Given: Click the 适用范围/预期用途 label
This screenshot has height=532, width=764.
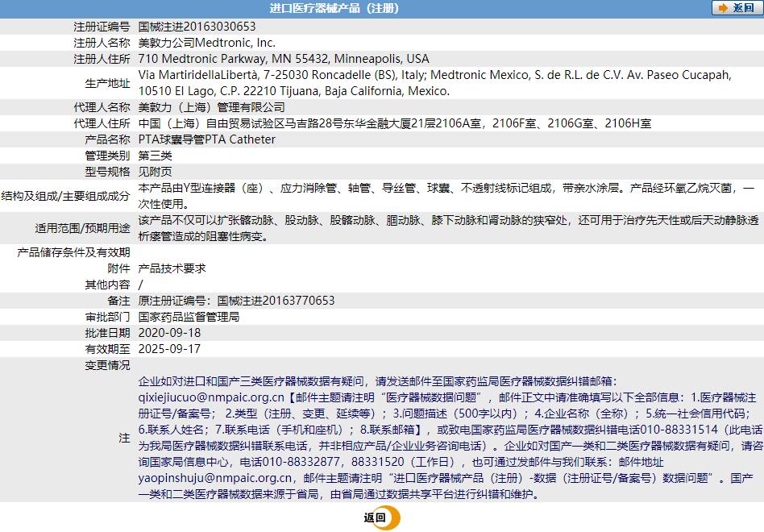Looking at the screenshot, I should click(x=82, y=228).
